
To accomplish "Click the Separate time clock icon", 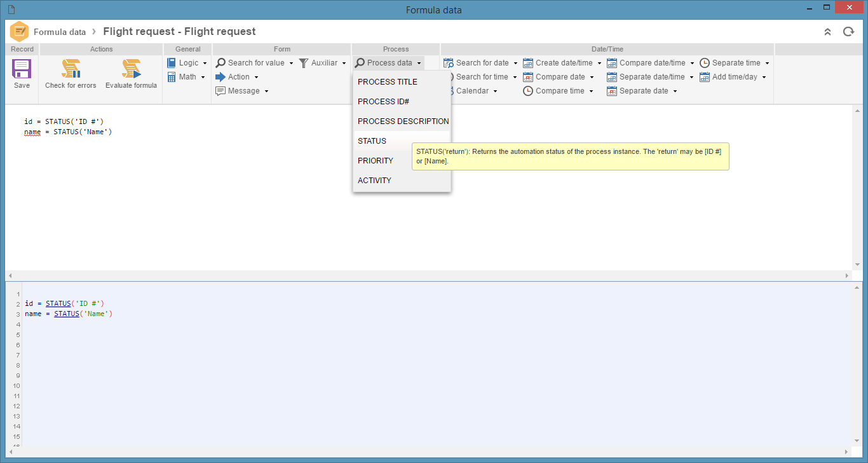I will point(705,63).
